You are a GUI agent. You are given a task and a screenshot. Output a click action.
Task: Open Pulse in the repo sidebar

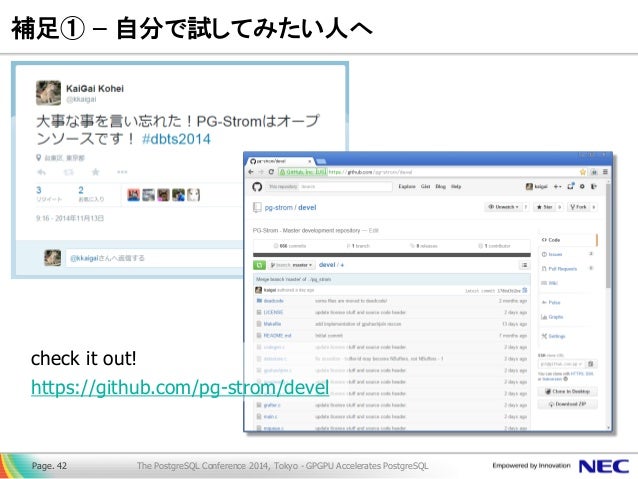pos(551,302)
